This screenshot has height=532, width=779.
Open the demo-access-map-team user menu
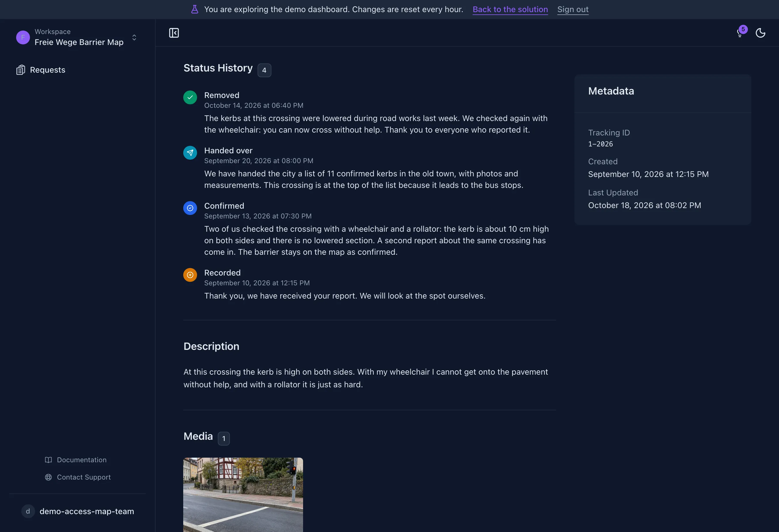[77, 511]
